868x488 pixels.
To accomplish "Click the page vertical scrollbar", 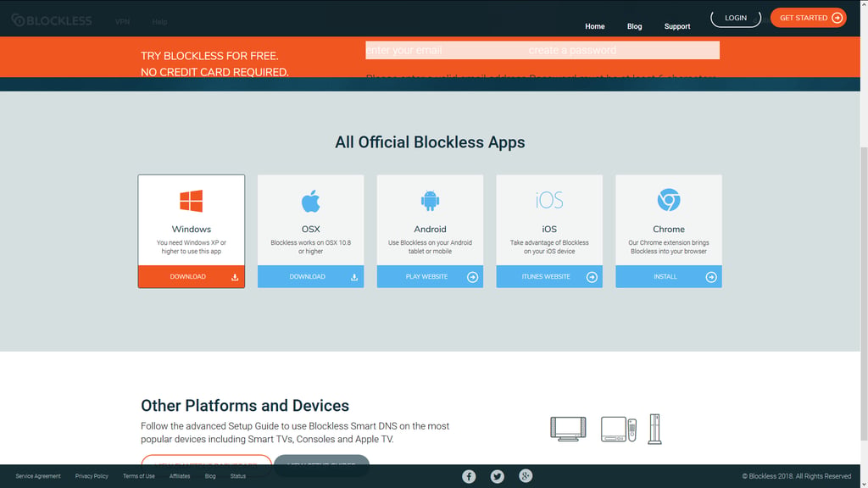I will [x=864, y=293].
